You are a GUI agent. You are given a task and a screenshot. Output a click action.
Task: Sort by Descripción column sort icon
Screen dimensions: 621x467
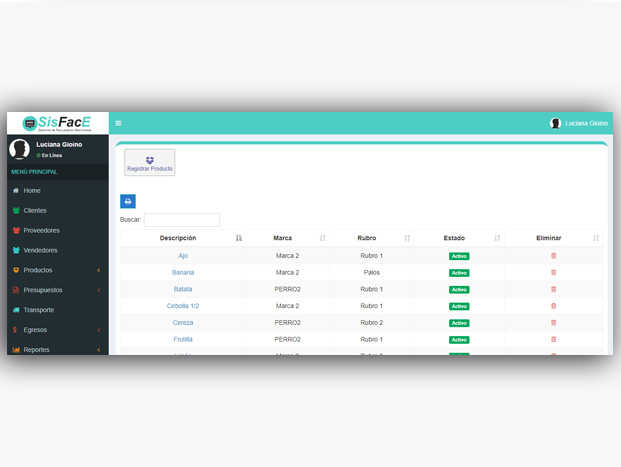point(238,238)
